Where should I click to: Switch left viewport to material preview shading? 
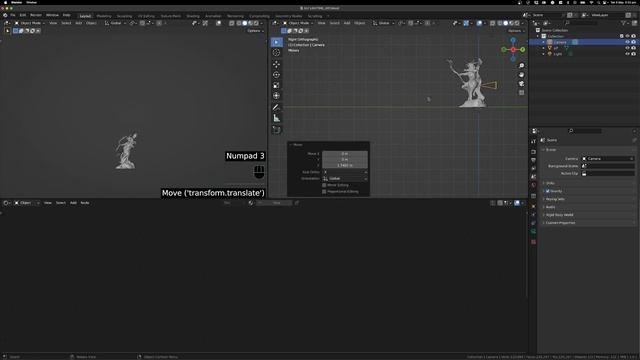point(251,23)
